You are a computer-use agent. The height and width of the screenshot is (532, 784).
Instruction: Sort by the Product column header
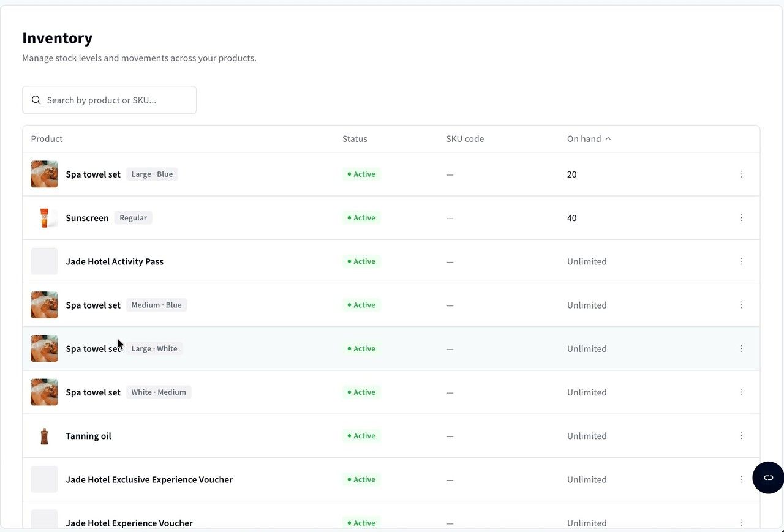[47, 139]
